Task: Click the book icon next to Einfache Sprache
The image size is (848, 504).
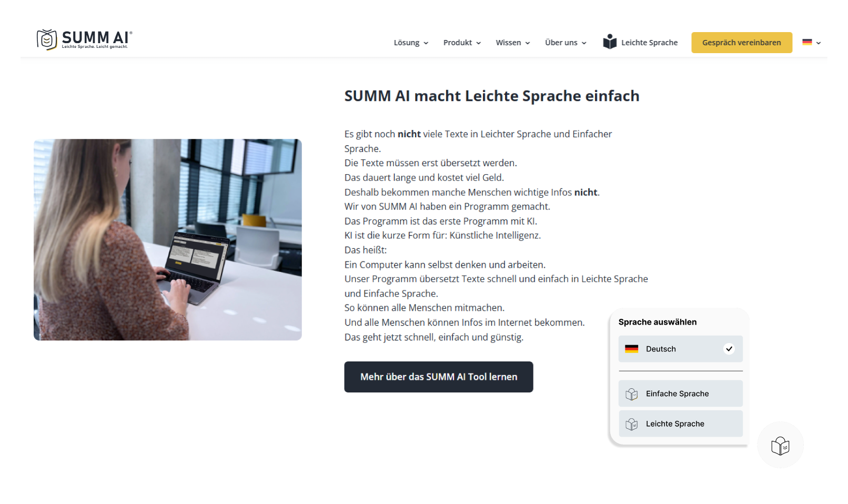Action: (631, 394)
